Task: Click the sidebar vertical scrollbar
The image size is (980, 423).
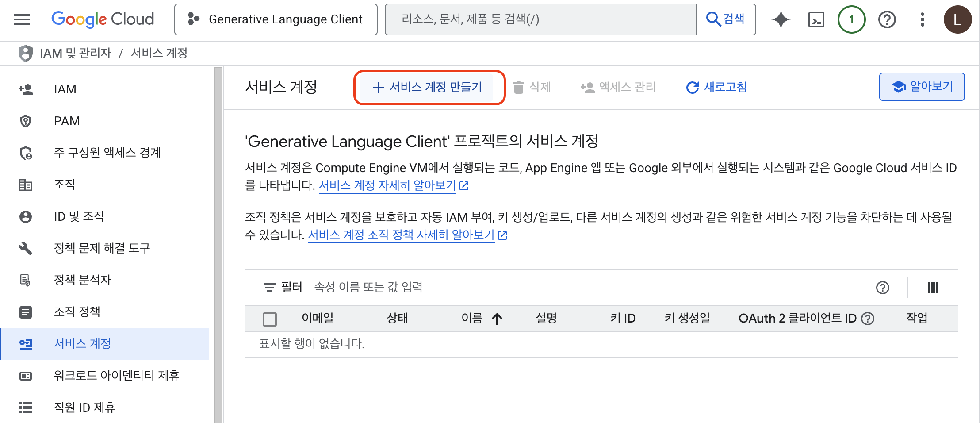Action: (x=218, y=245)
